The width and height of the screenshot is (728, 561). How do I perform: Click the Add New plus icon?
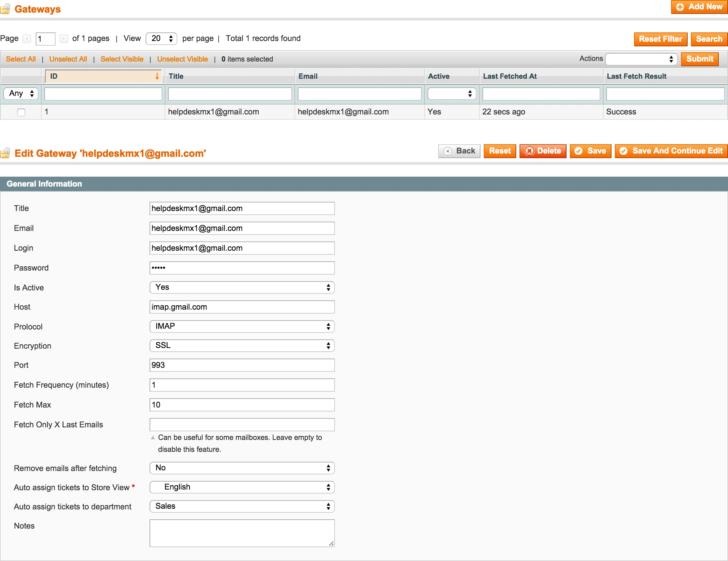(x=680, y=7)
